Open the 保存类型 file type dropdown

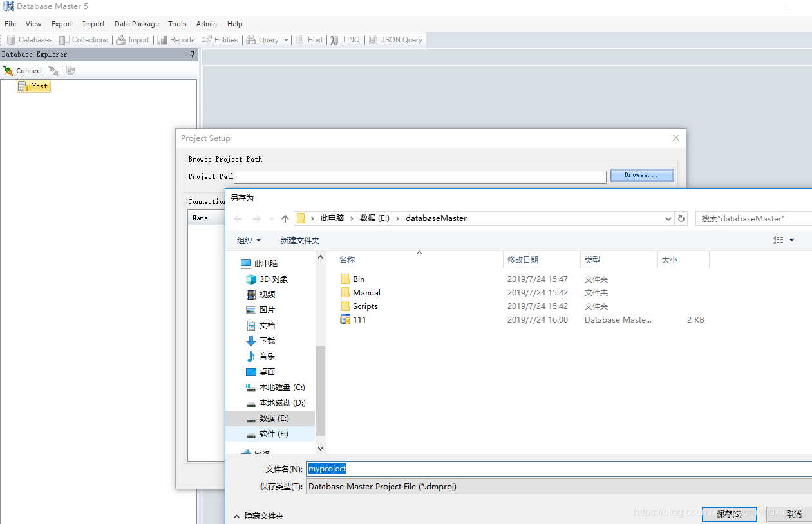tap(559, 487)
